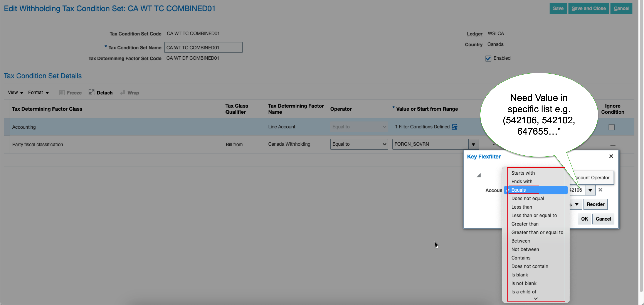Close the Key Flexfilter dialog
This screenshot has width=644, height=305.
[611, 156]
